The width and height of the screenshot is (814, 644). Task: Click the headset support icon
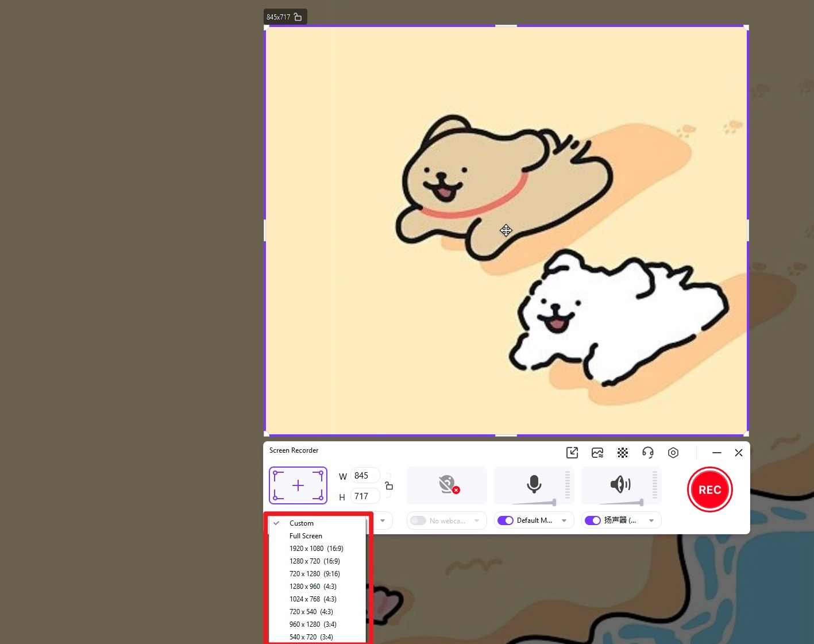coord(648,453)
